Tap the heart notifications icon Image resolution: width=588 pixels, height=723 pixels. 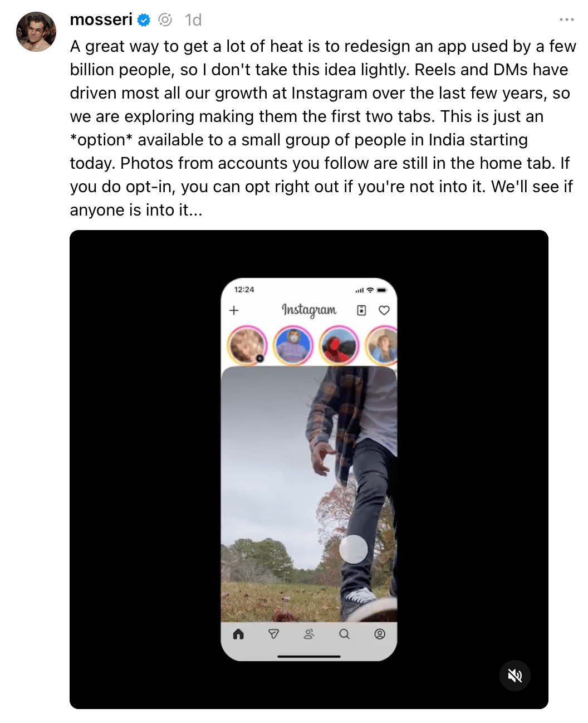click(384, 310)
